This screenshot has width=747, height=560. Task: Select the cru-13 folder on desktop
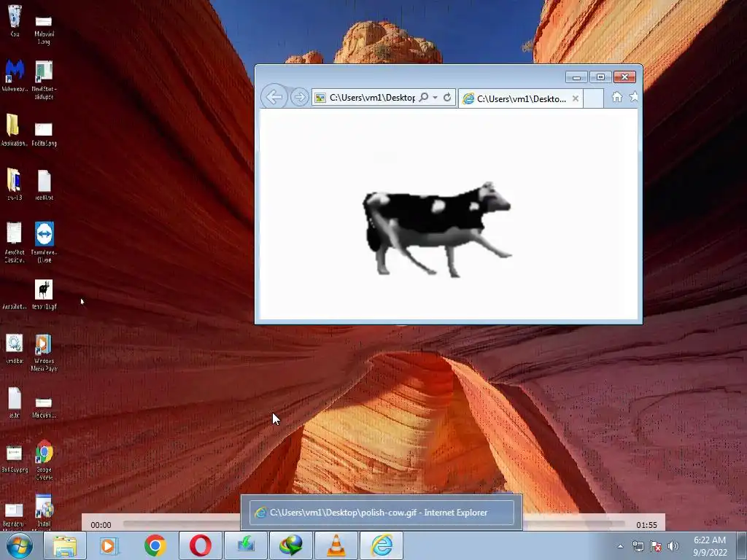[15, 184]
